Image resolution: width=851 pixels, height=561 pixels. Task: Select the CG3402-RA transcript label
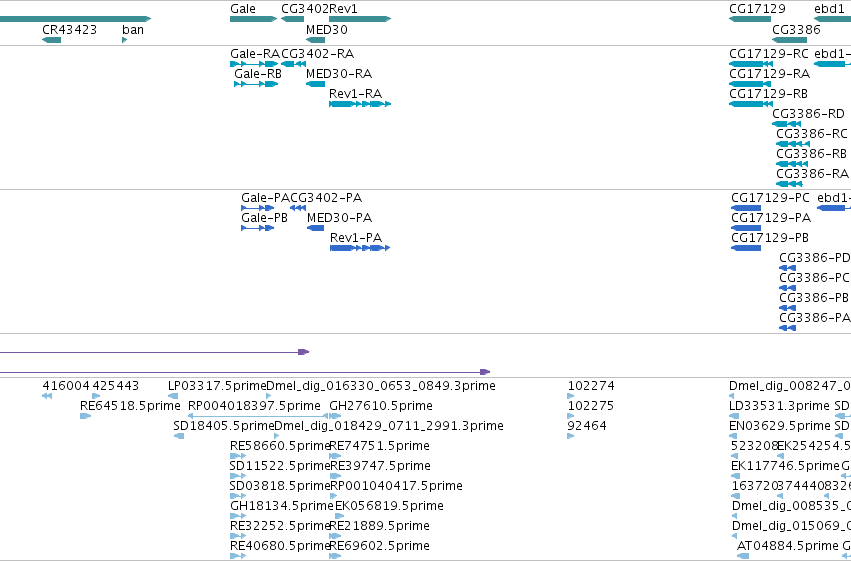(x=317, y=54)
